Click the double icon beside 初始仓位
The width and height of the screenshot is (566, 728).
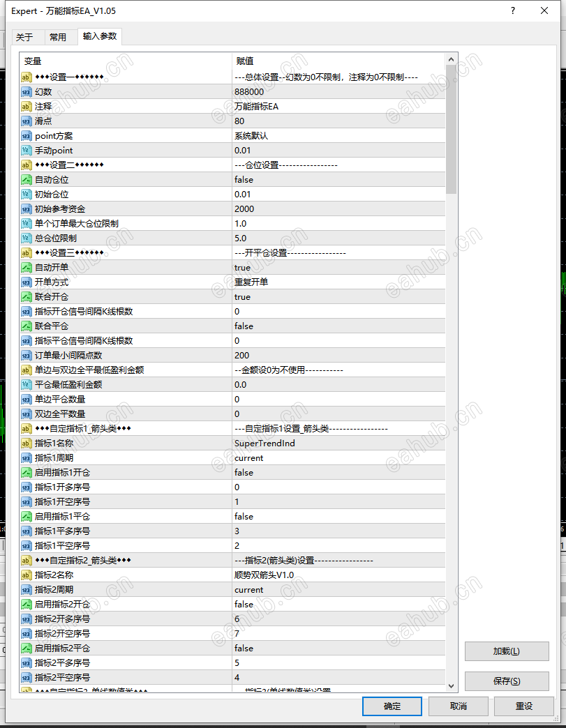click(26, 195)
